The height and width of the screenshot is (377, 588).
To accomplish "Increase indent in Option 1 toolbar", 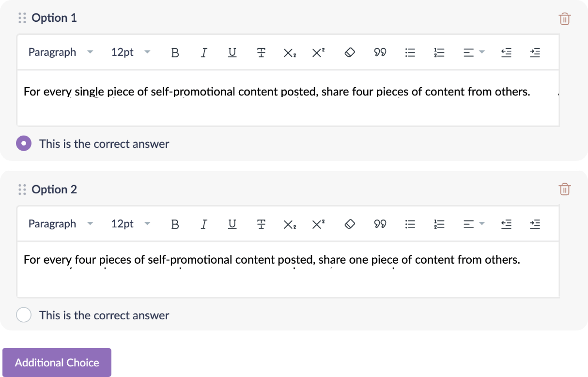I will pyautogui.click(x=535, y=52).
